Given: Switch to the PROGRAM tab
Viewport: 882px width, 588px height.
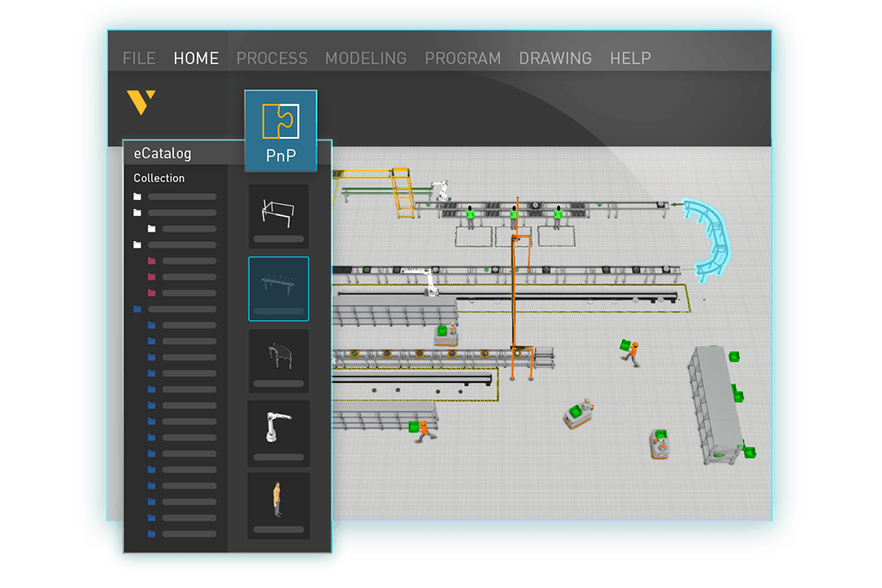Looking at the screenshot, I should tap(463, 59).
